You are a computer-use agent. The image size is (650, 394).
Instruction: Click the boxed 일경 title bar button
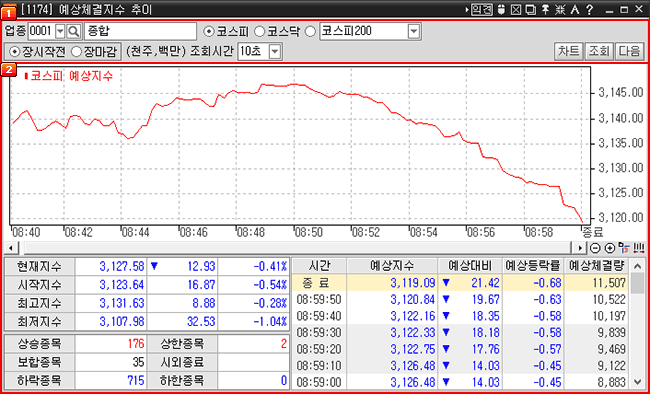point(482,9)
